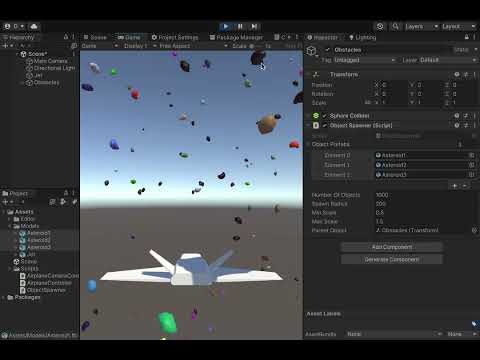
Task: Remove element with the list minus button
Action: coord(465,186)
